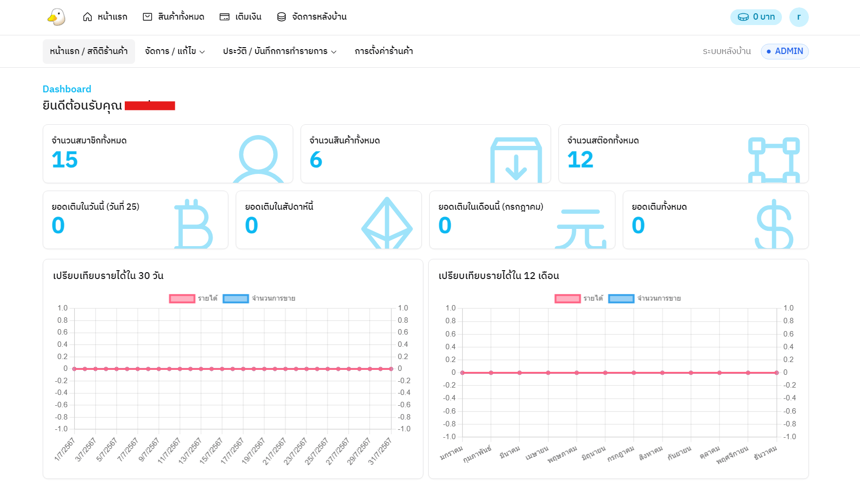
Task: Click ระบบหลังบ้าน label
Action: click(x=726, y=52)
